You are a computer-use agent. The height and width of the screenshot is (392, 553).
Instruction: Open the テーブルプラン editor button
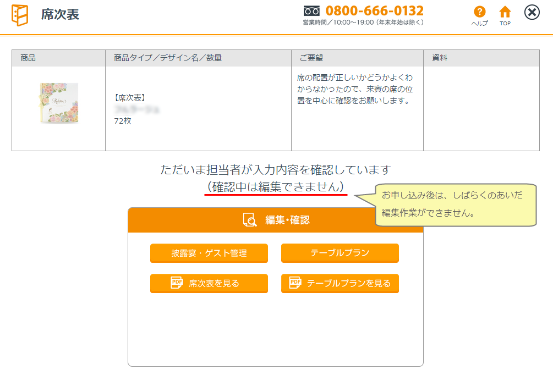(x=340, y=253)
